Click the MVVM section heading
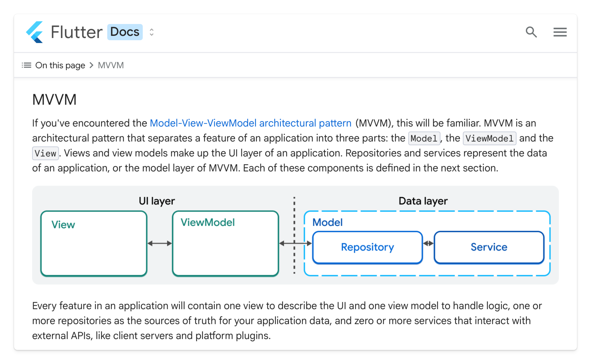This screenshot has width=591, height=364. 54,99
